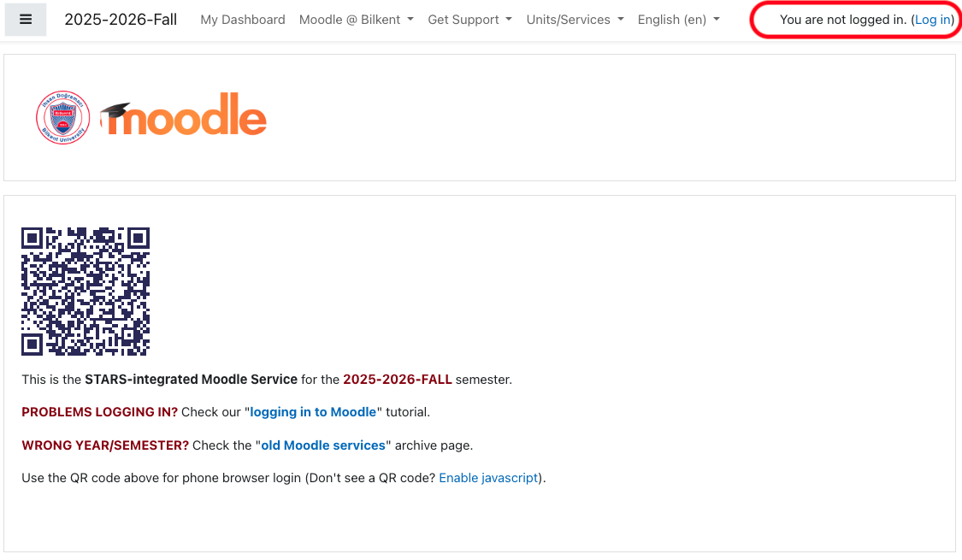The width and height of the screenshot is (962, 560).
Task: Open the "logging in to Moodle" tutorial
Action: 313,412
